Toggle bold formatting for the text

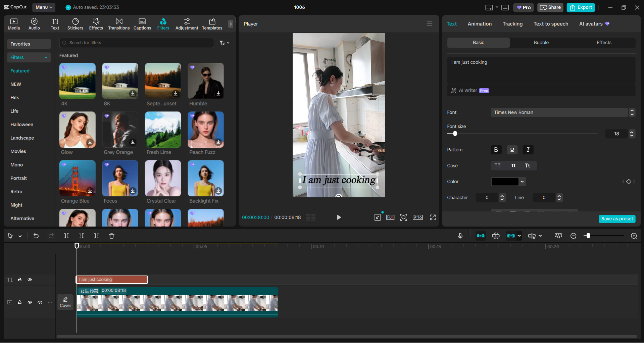[x=496, y=150]
